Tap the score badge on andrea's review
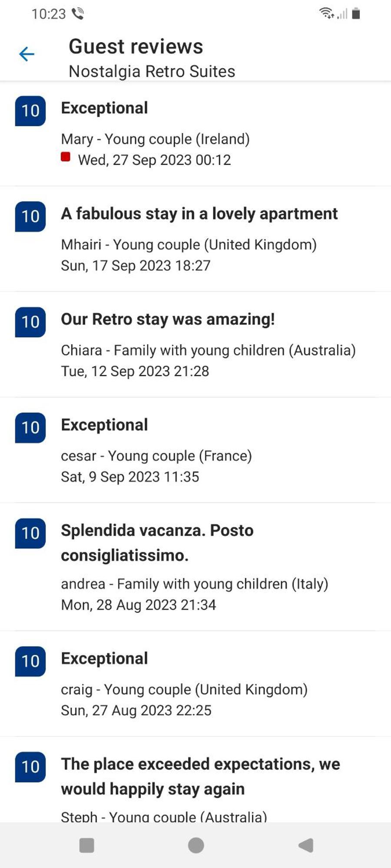This screenshot has height=868, width=391. [x=30, y=533]
